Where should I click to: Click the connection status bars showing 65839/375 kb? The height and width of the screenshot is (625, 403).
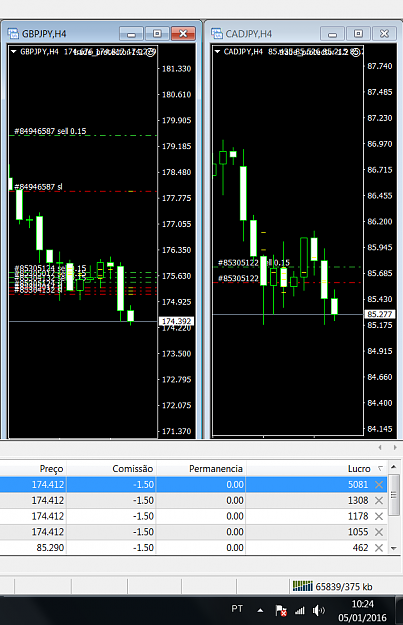click(303, 586)
